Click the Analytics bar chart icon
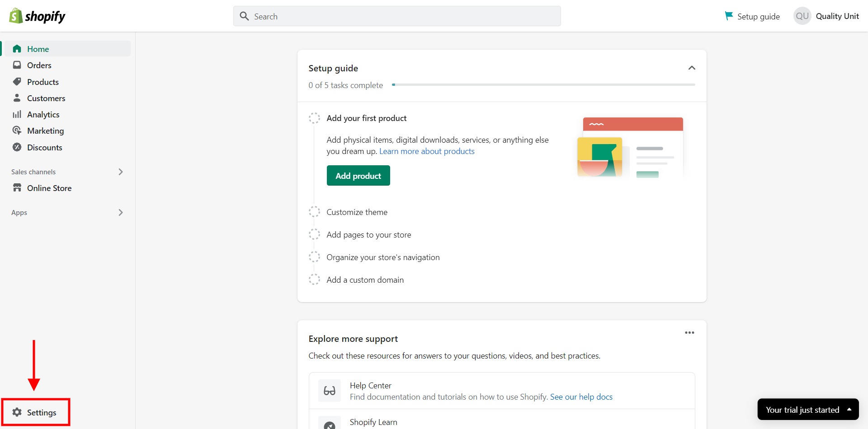 (17, 114)
